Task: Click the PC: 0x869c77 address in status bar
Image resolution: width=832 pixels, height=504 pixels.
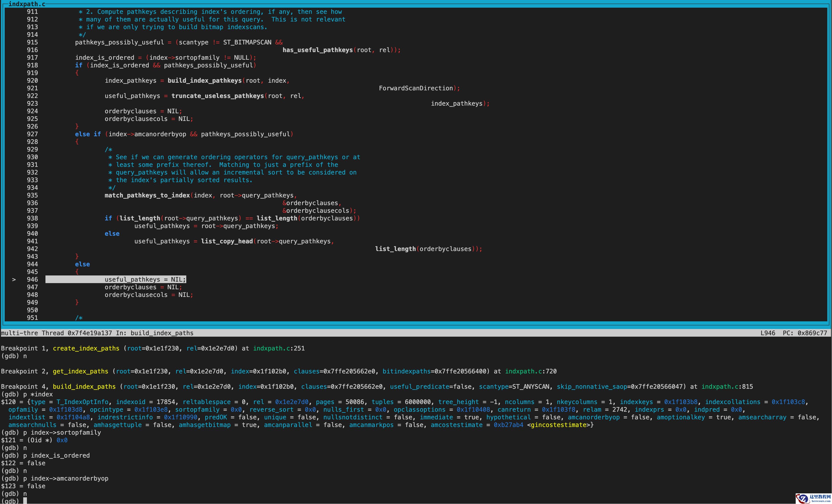Action: [x=805, y=333]
